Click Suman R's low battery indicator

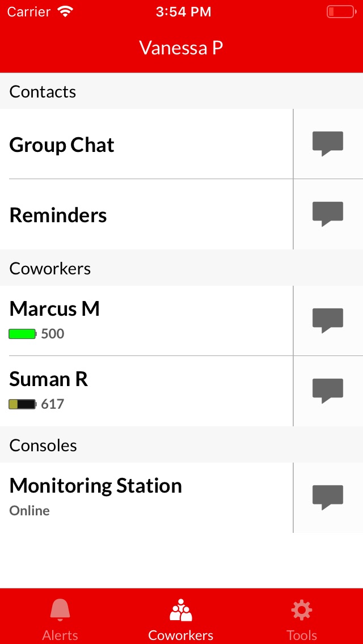(23, 404)
